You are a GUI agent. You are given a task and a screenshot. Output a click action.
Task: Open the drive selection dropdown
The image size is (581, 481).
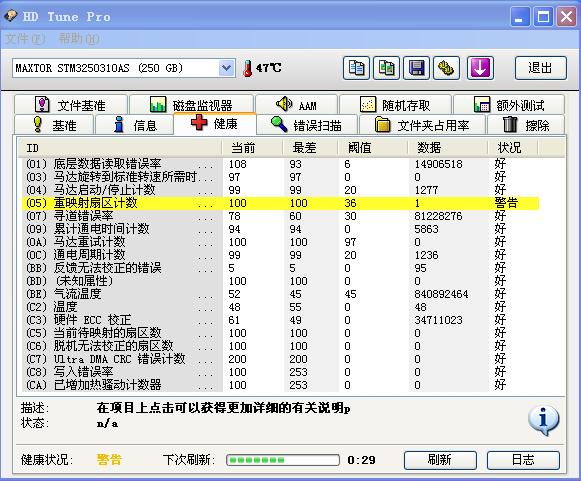click(226, 68)
